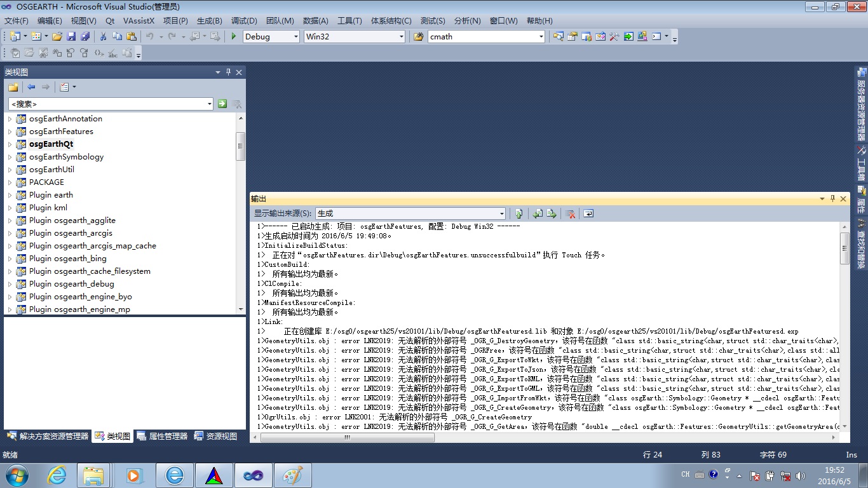
Task: Run the Class View search green arrow
Action: point(222,104)
